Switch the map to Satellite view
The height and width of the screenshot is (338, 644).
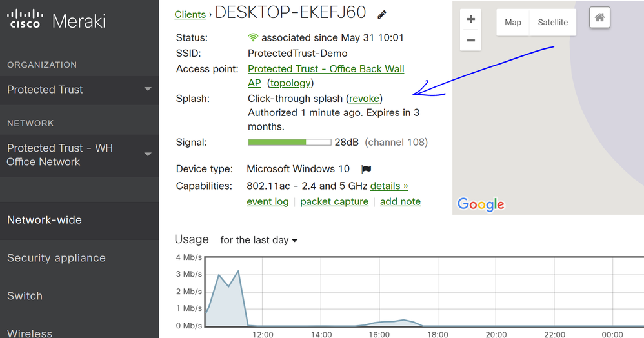(x=553, y=22)
